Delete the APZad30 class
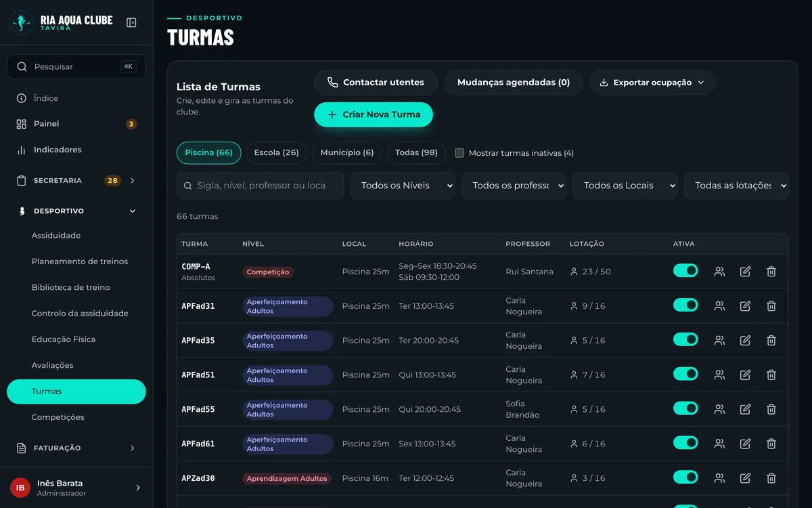812x508 pixels. pyautogui.click(x=771, y=478)
